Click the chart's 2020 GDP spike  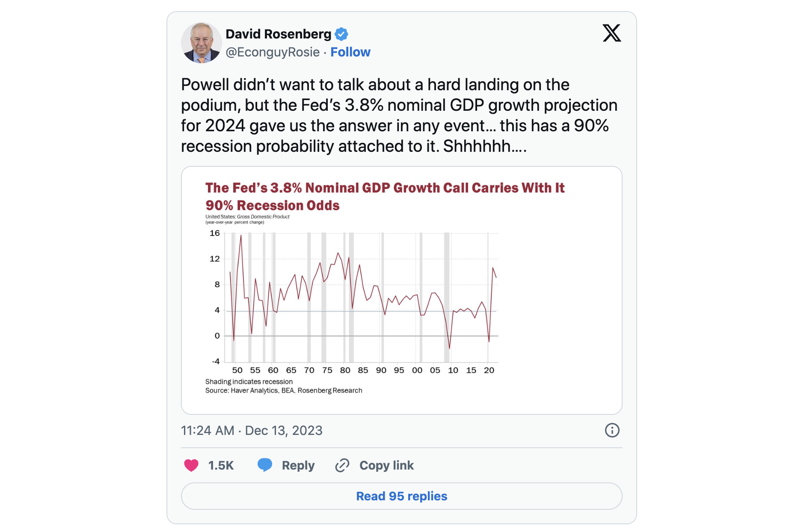[x=493, y=269]
